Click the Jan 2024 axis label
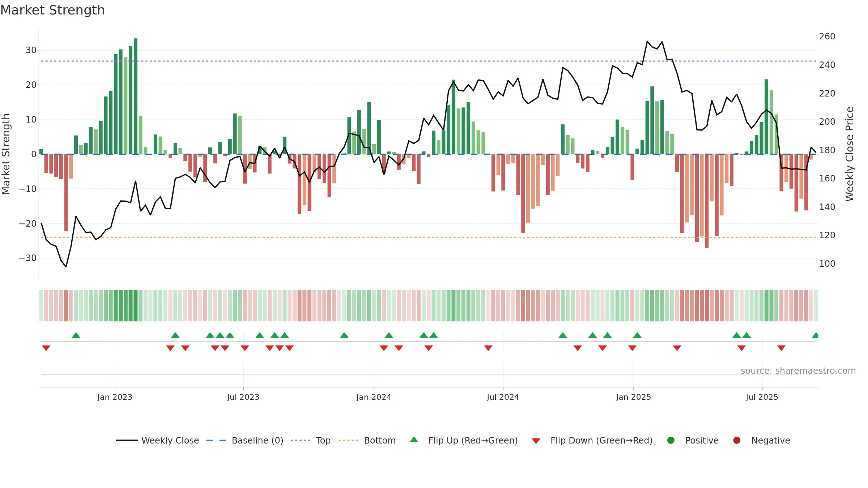Image resolution: width=868 pixels, height=488 pixels. pos(374,397)
